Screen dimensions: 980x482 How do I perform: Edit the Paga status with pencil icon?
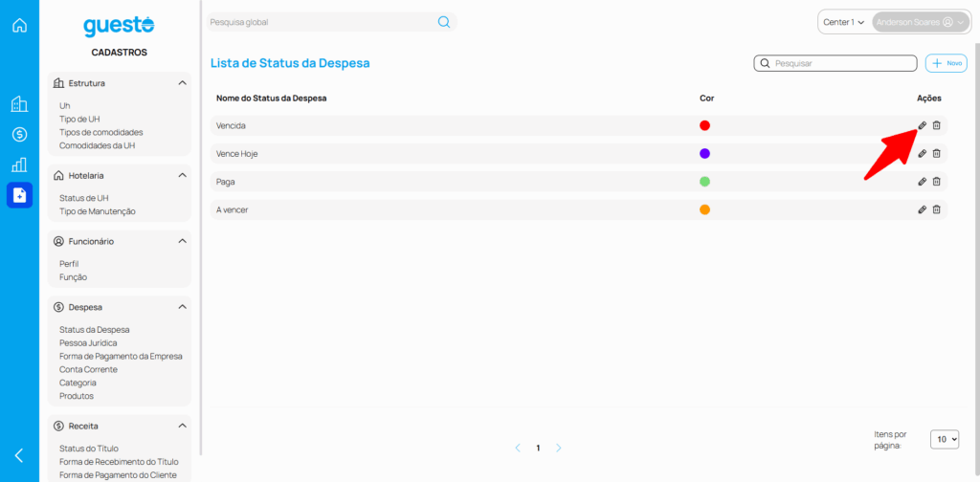tap(922, 182)
